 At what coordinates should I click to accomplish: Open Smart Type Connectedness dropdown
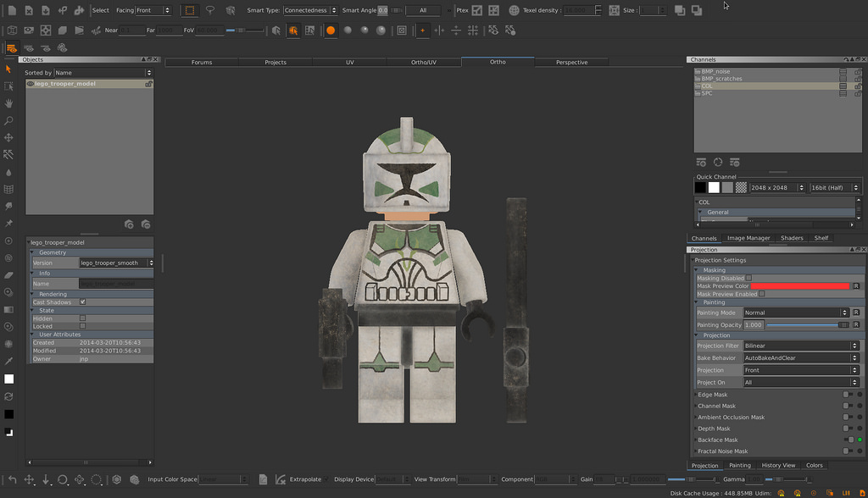click(310, 10)
